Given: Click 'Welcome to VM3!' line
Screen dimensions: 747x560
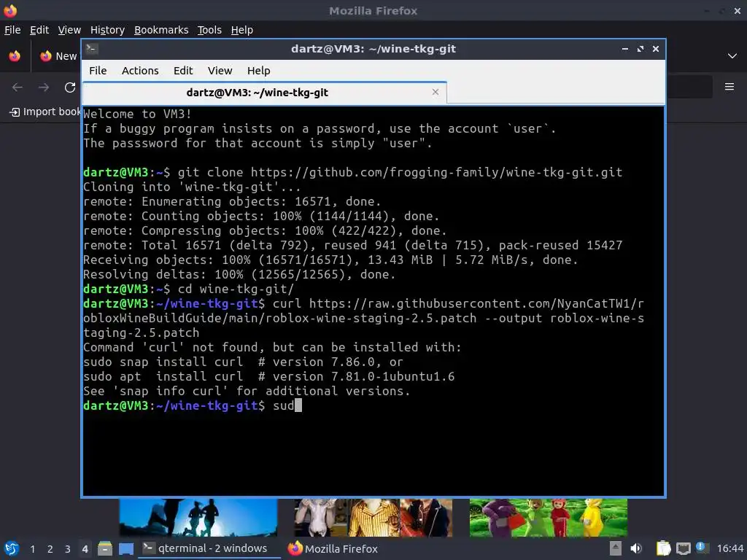Looking at the screenshot, I should point(137,114).
